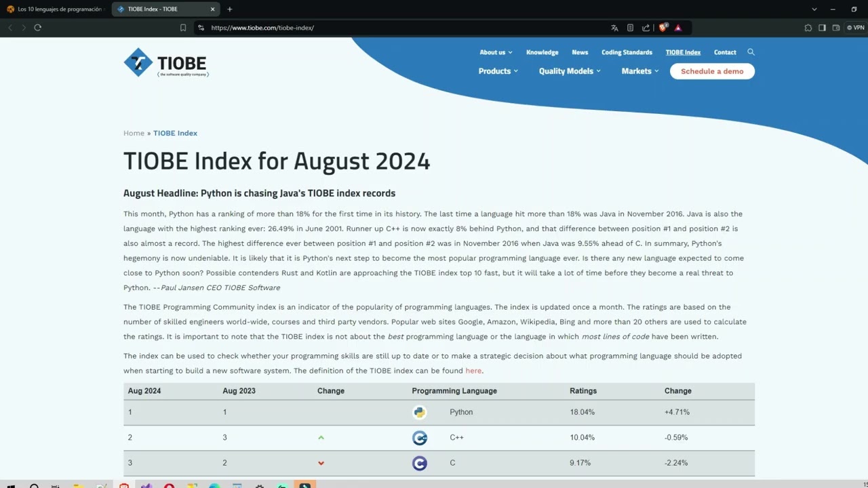Go forward with the browser forward arrow

(24, 28)
